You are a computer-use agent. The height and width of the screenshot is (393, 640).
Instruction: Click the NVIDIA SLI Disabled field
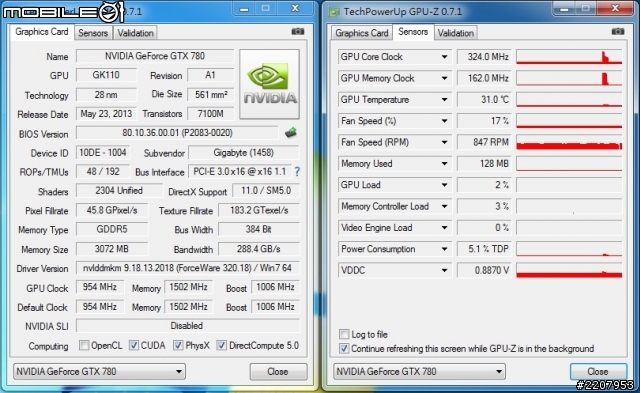coord(187,326)
